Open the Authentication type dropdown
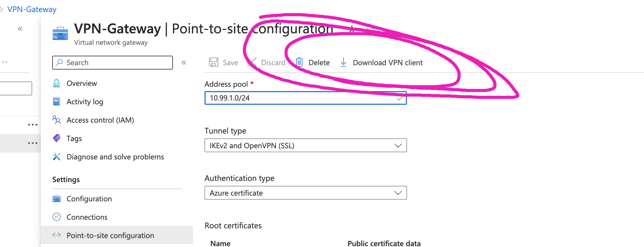 [306, 193]
